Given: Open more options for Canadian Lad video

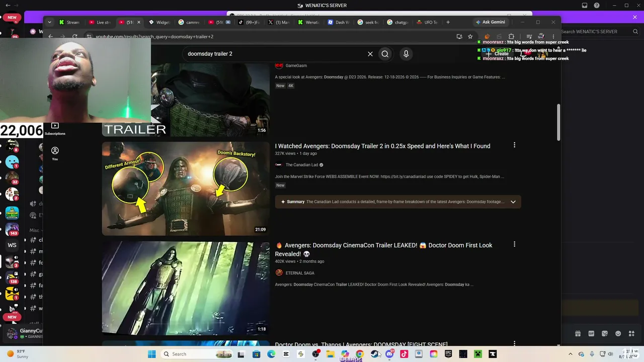Looking at the screenshot, I should point(514,145).
